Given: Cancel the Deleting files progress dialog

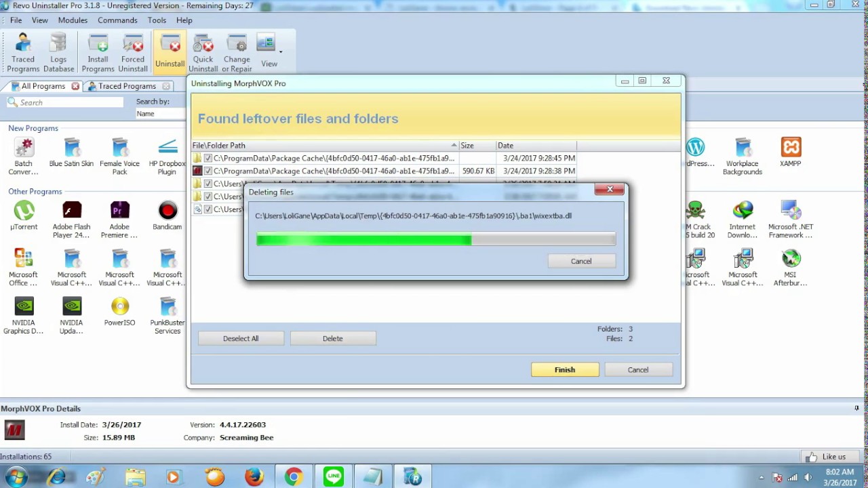Looking at the screenshot, I should click(x=581, y=261).
